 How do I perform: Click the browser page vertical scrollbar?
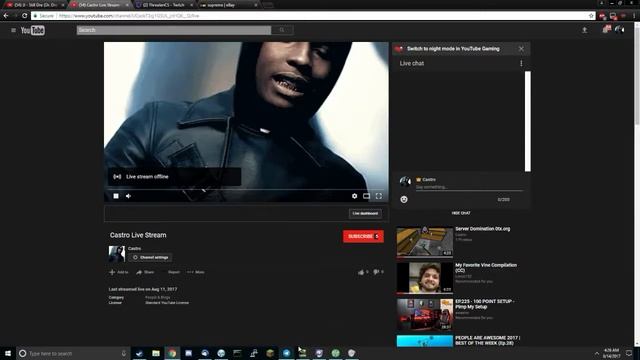(x=637, y=73)
